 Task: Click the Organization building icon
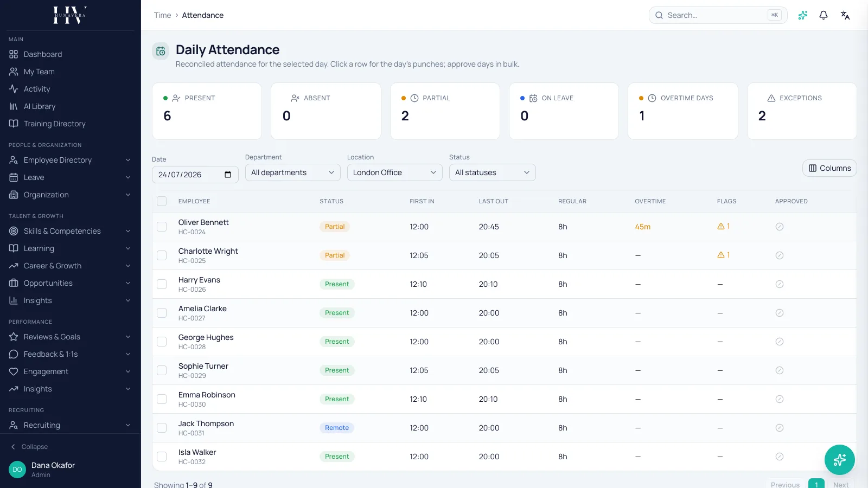[x=14, y=195]
